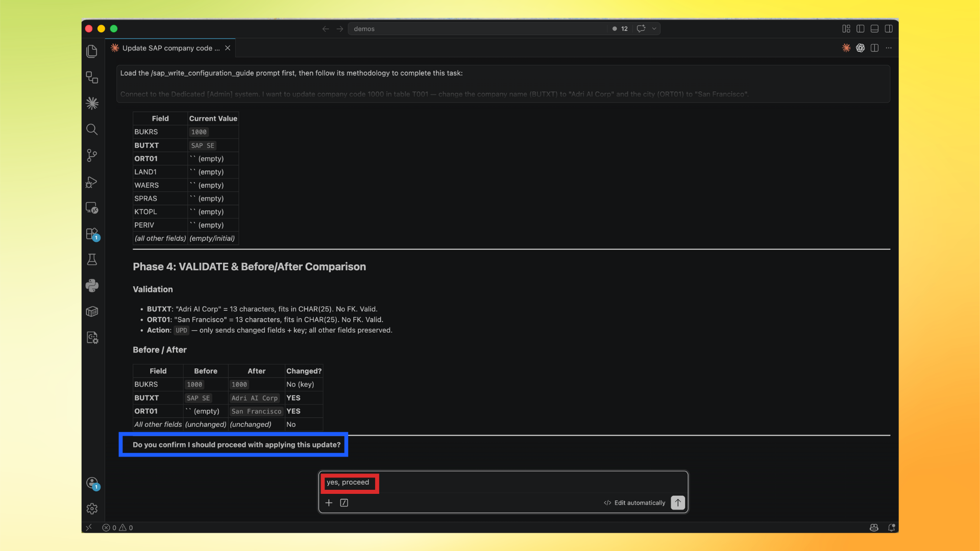Click the remote window indicator in status bar
The image size is (980, 551).
click(89, 528)
